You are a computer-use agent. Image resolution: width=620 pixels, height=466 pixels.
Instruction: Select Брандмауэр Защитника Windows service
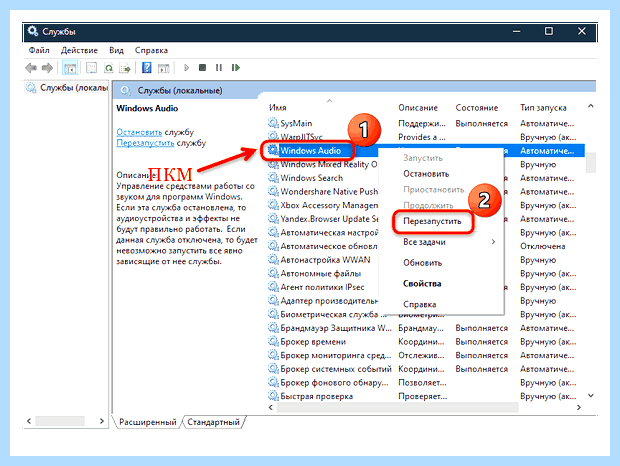pyautogui.click(x=336, y=328)
